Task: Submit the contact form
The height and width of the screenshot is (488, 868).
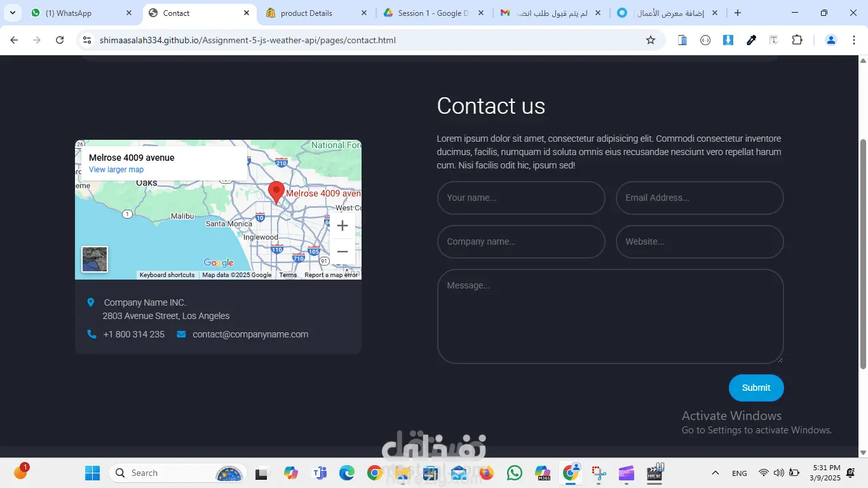Action: tap(756, 388)
